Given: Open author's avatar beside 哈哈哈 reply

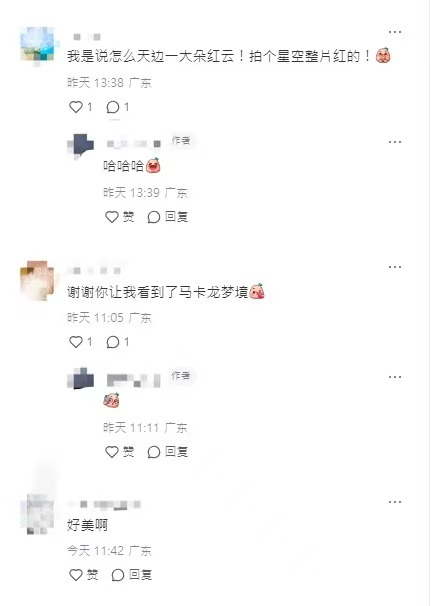Looking at the screenshot, I should (81, 146).
